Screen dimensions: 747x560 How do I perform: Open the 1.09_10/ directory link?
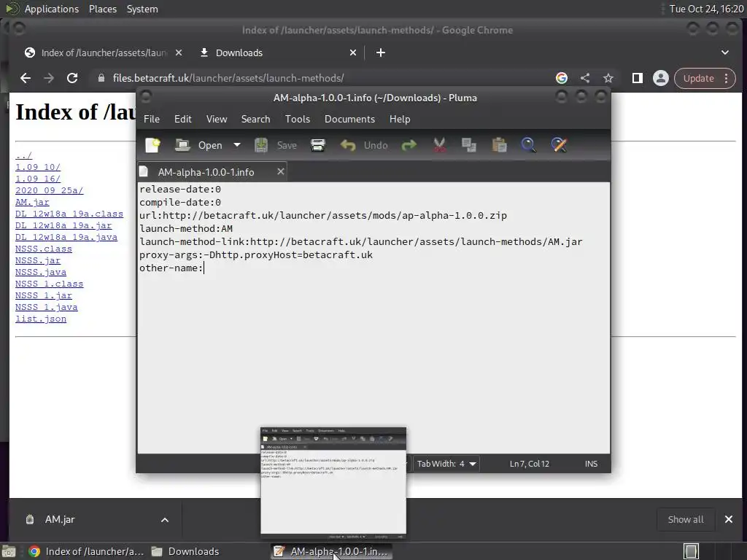tap(38, 167)
